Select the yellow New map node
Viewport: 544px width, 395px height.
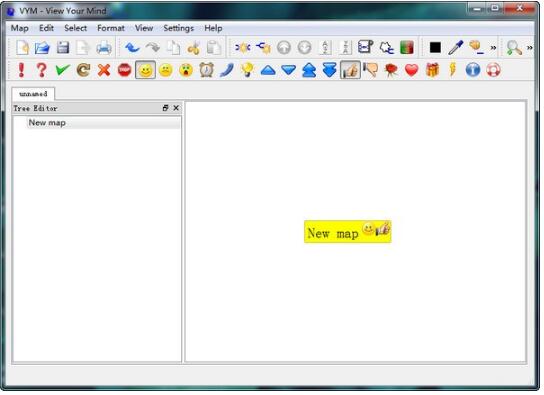point(348,232)
